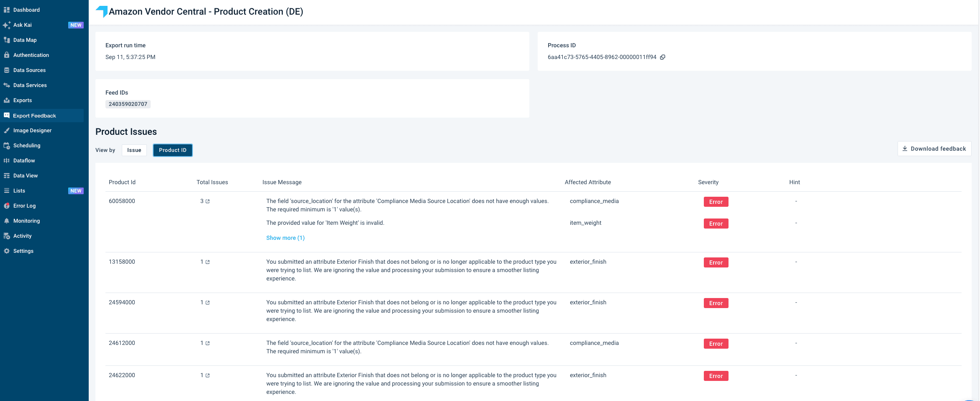Click the Data Map icon
The height and width of the screenshot is (401, 980).
[7, 40]
